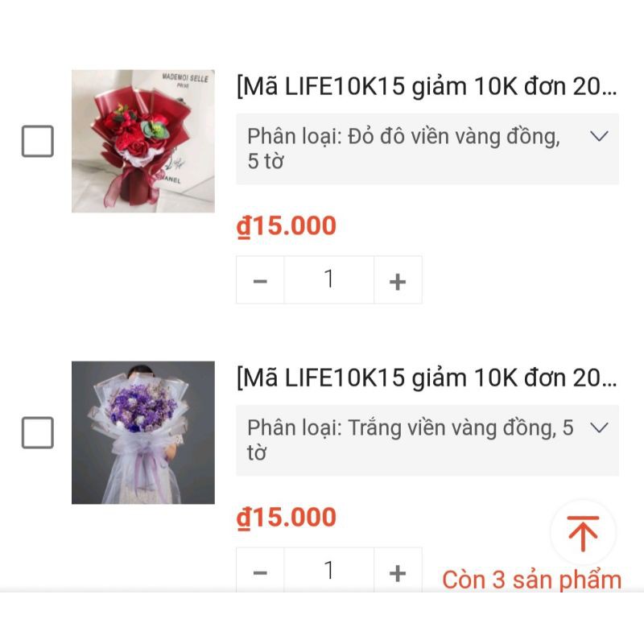Viewport: 644px width, 644px height.
Task: Click the chevron arrow beside 'Trắng viền vàng đồng'
Action: [599, 427]
